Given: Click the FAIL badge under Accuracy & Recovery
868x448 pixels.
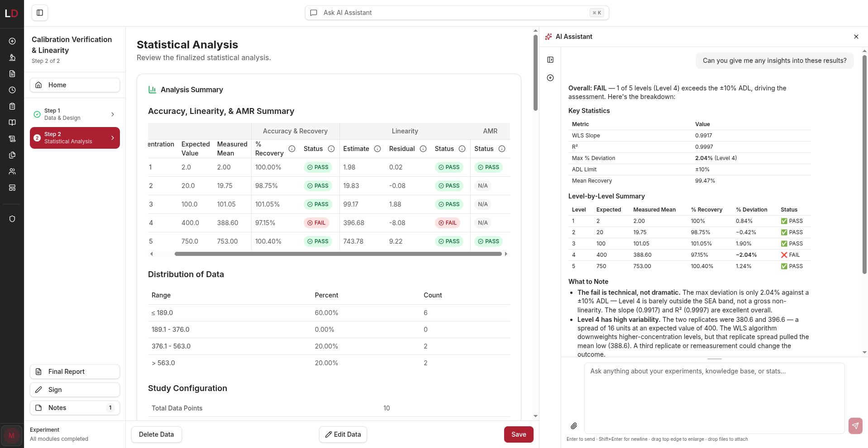Looking at the screenshot, I should pos(316,223).
